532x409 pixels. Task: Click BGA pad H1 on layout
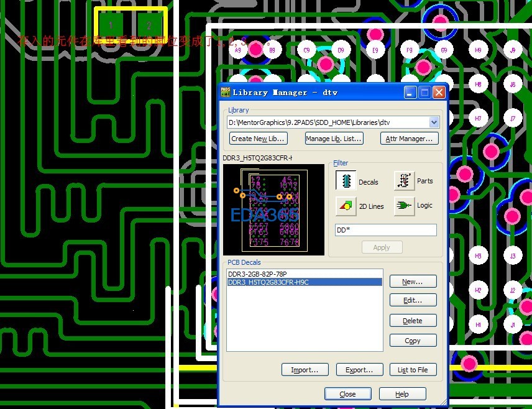pos(478,325)
